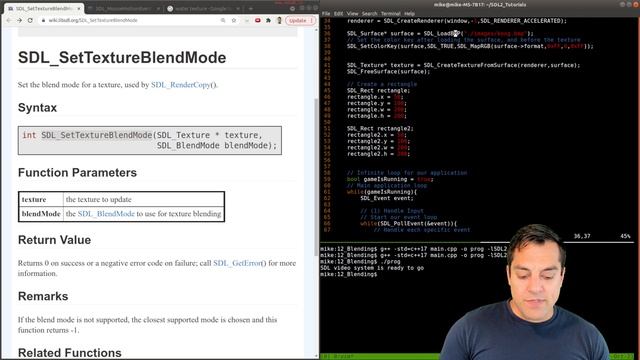Reload the SDL wiki page
This screenshot has height=360, width=640.
(x=30, y=20)
